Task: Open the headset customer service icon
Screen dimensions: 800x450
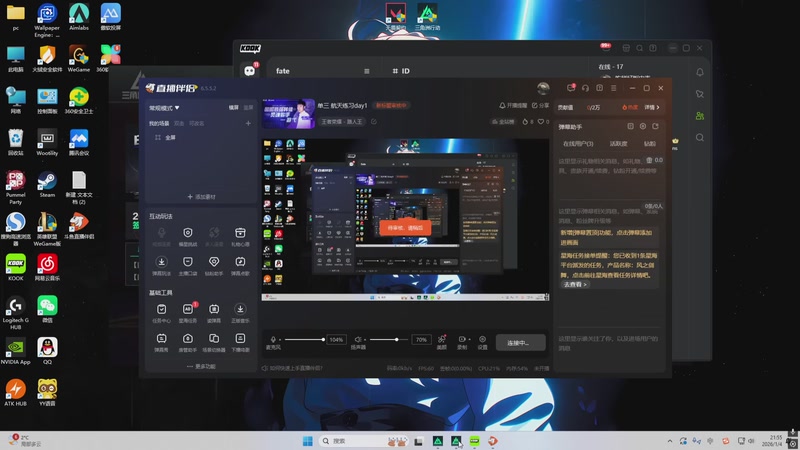Action: tap(585, 88)
